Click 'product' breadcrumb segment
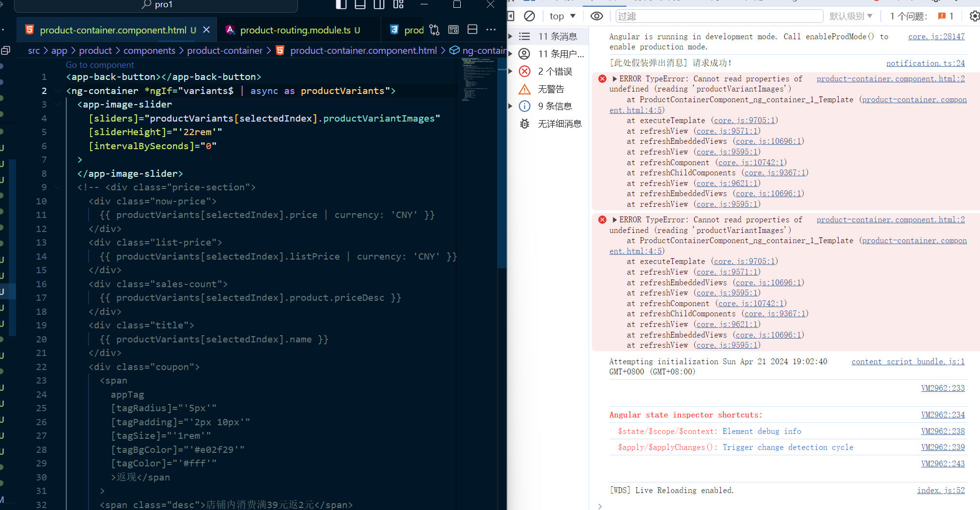This screenshot has width=980, height=510. 95,50
